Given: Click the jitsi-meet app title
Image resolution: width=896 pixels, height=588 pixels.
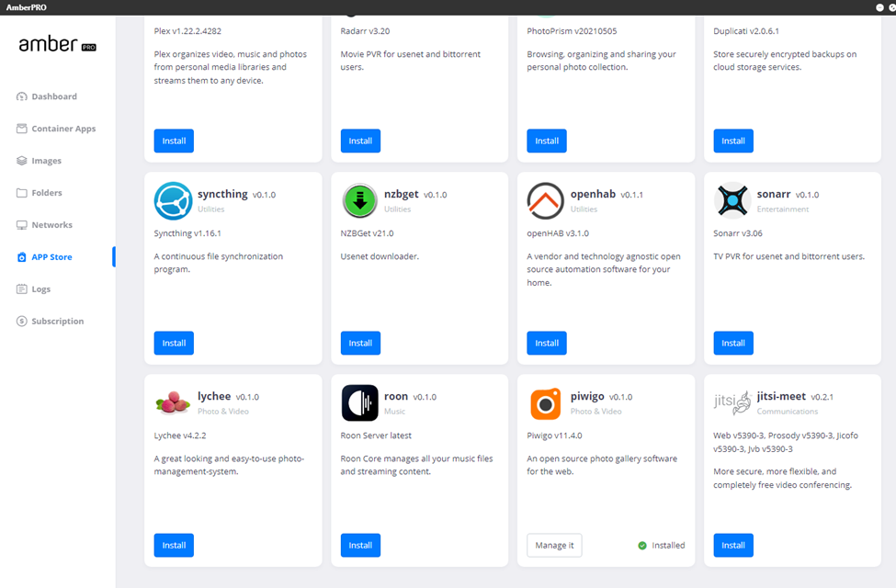Looking at the screenshot, I should 781,397.
